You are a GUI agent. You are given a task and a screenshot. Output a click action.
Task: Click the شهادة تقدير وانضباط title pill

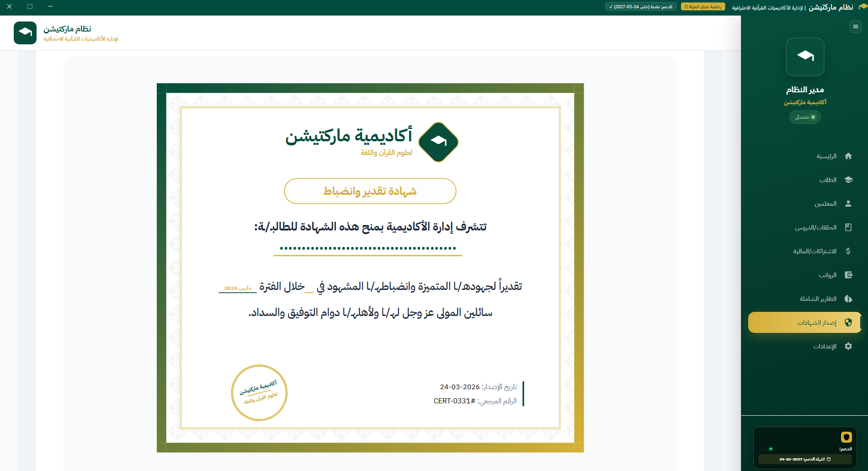[x=370, y=191]
